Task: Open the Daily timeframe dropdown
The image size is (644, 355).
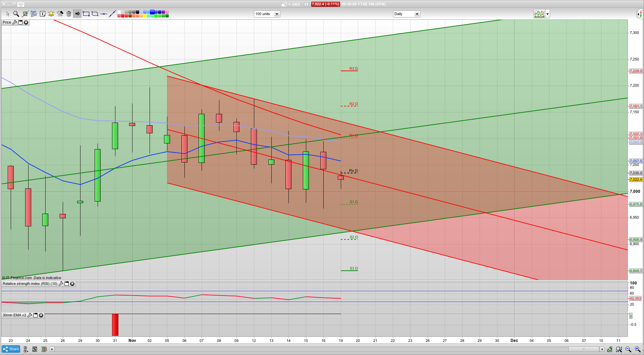Action: point(407,14)
